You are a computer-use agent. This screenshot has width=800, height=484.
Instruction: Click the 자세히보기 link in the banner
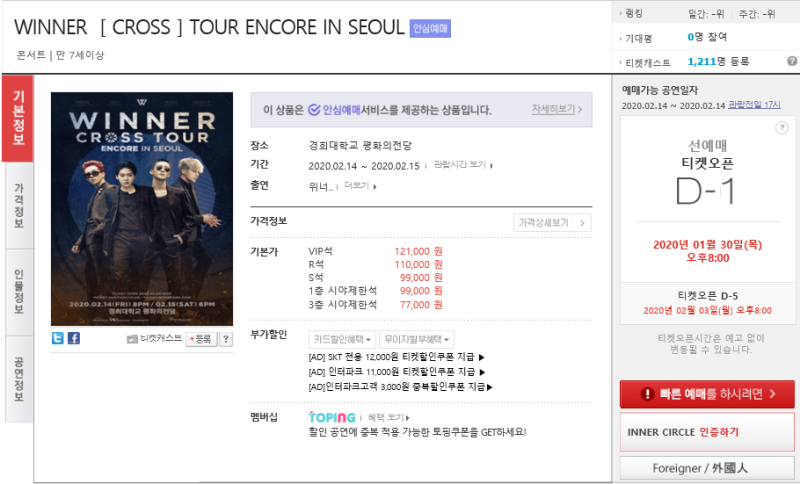(x=557, y=109)
